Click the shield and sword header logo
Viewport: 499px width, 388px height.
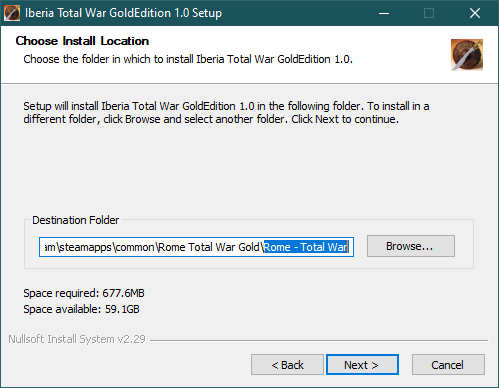(467, 55)
